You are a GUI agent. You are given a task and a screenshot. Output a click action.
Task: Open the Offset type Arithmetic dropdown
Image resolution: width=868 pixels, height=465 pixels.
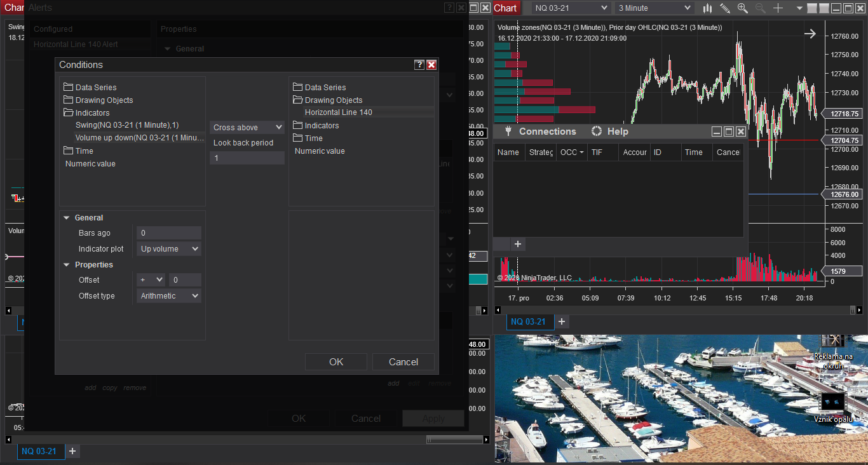coord(169,296)
